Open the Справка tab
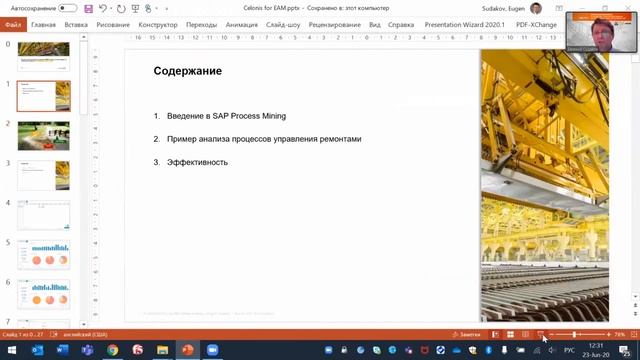640x360 pixels. [401, 24]
